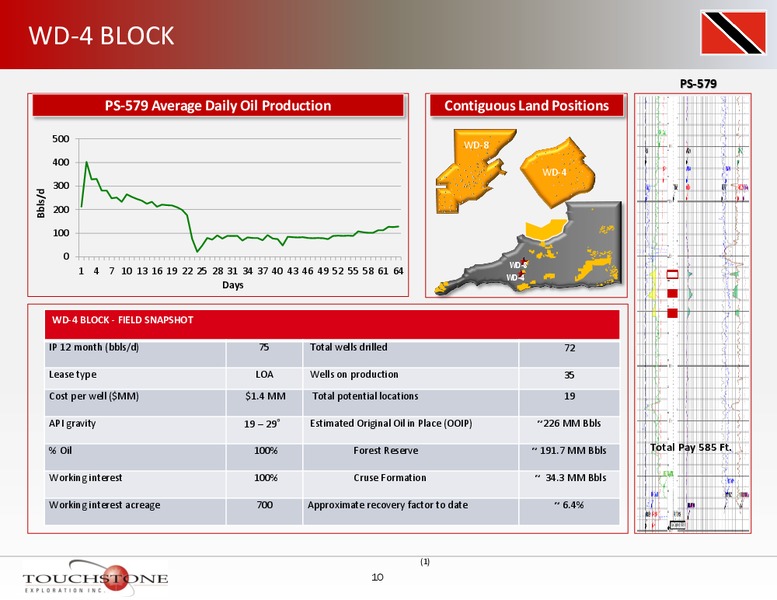Click the Total Pay 585 Ft. text
Viewport: 777px width, 600px height.
click(x=691, y=447)
